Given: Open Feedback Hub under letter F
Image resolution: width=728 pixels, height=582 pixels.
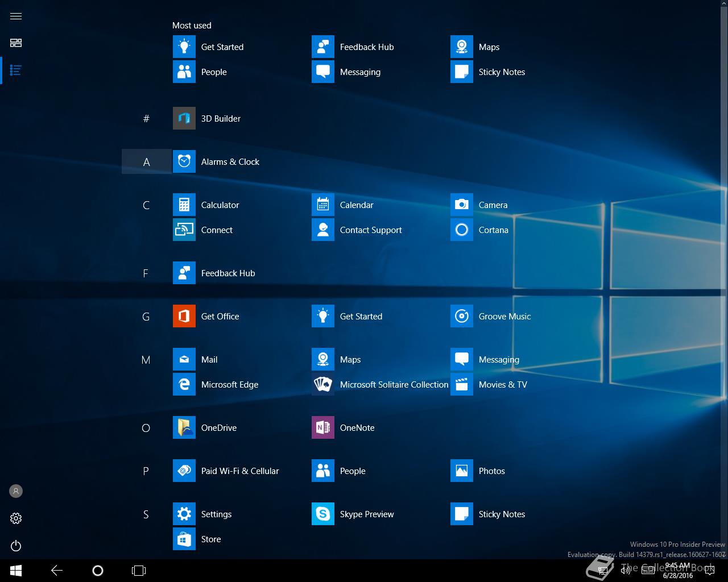Looking at the screenshot, I should click(184, 273).
